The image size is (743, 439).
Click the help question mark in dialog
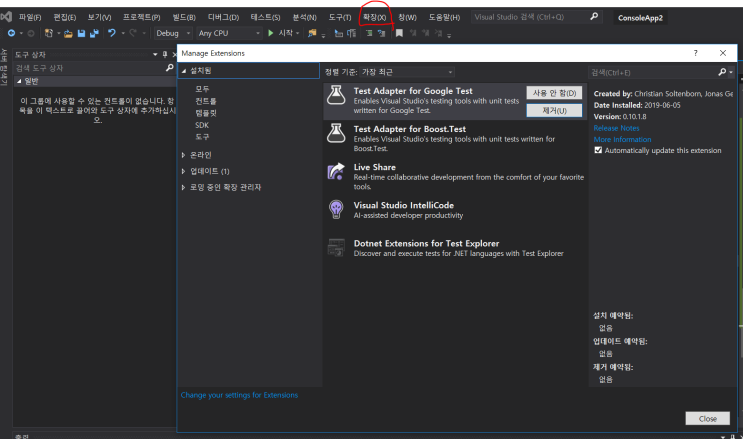696,53
